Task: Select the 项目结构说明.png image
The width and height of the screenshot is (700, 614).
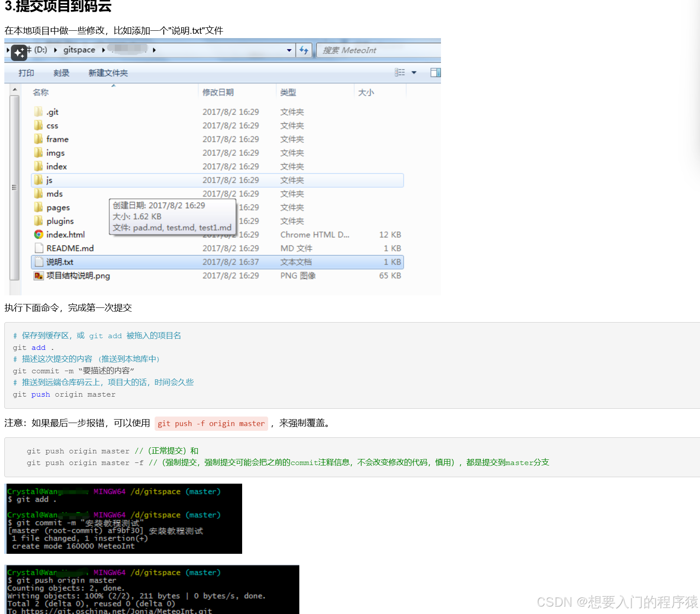Action: pyautogui.click(x=78, y=276)
